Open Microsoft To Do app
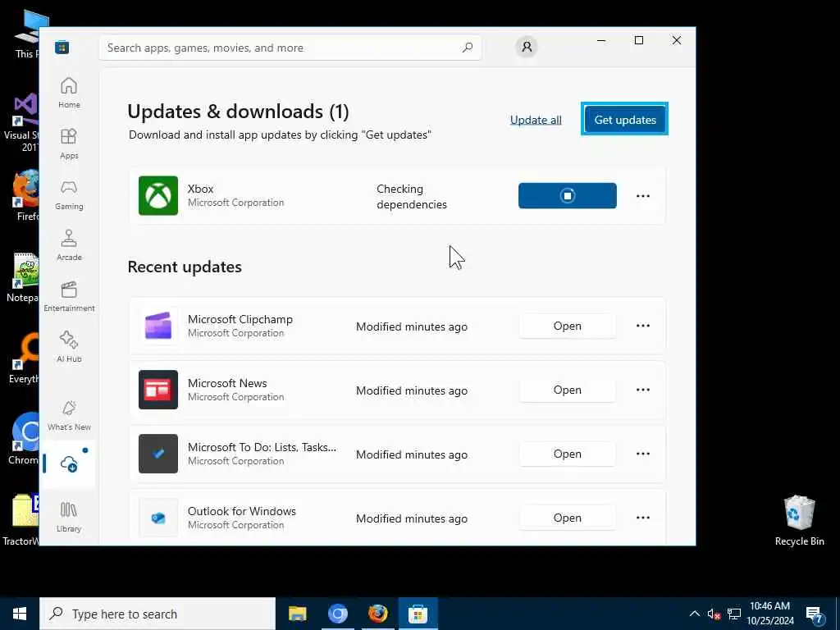The image size is (840, 630). [x=568, y=454]
